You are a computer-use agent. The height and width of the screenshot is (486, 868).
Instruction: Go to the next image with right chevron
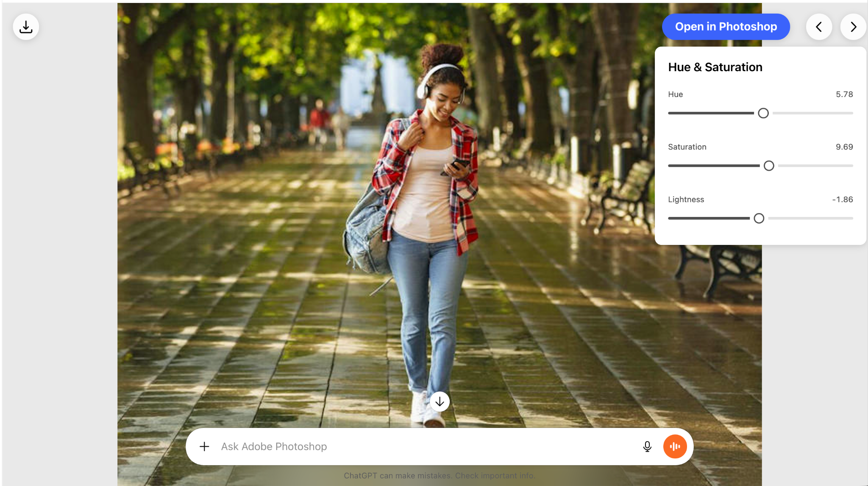click(853, 27)
